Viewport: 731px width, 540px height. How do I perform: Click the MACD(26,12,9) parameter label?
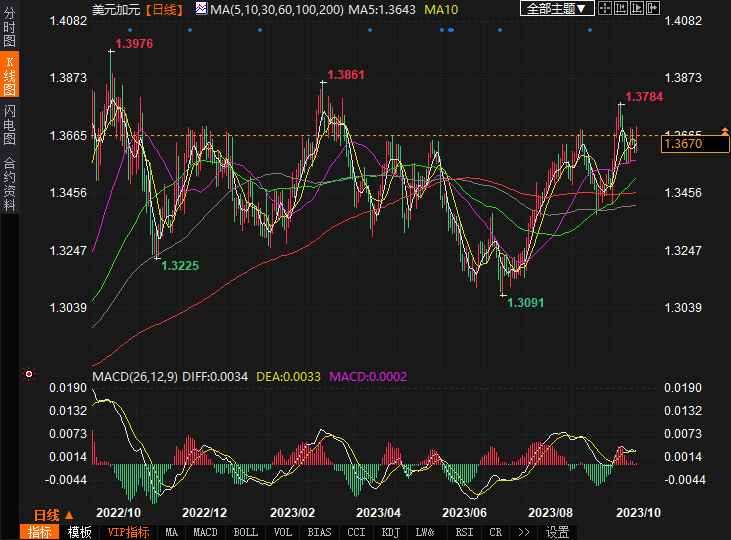click(135, 376)
